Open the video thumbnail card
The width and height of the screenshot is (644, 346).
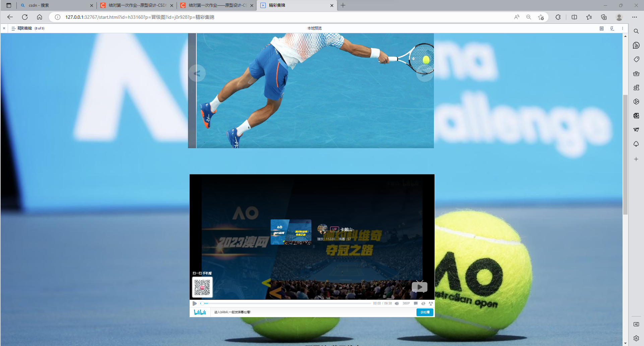tap(291, 232)
